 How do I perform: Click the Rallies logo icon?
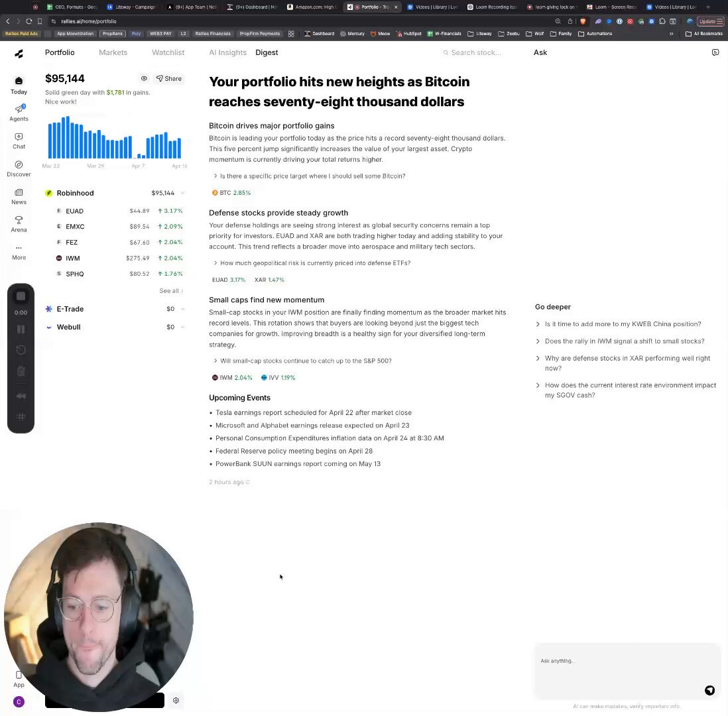[x=19, y=54]
